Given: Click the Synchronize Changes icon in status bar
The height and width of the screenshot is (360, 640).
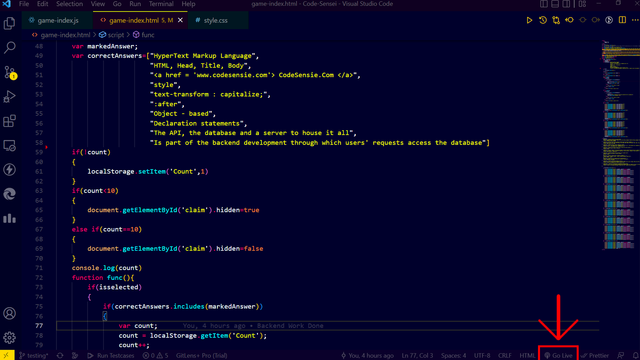Looking at the screenshot, I should tap(60, 356).
